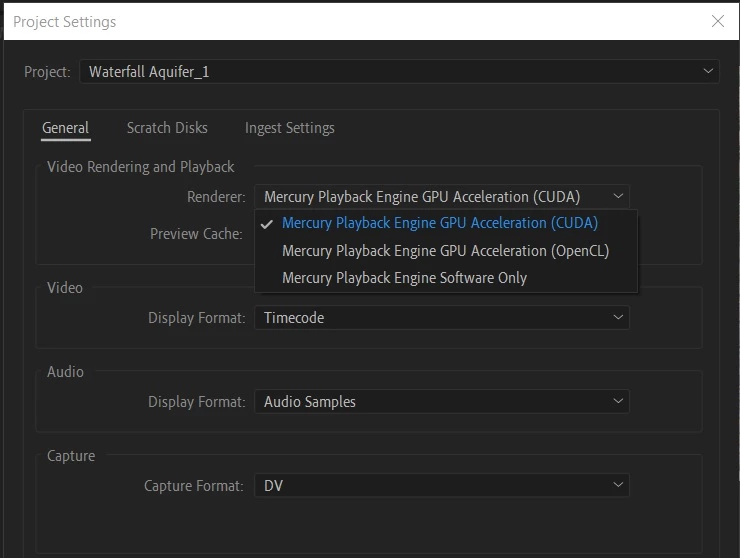
Task: Click the chevron on the Audio Samples dropdown
Action: click(618, 401)
